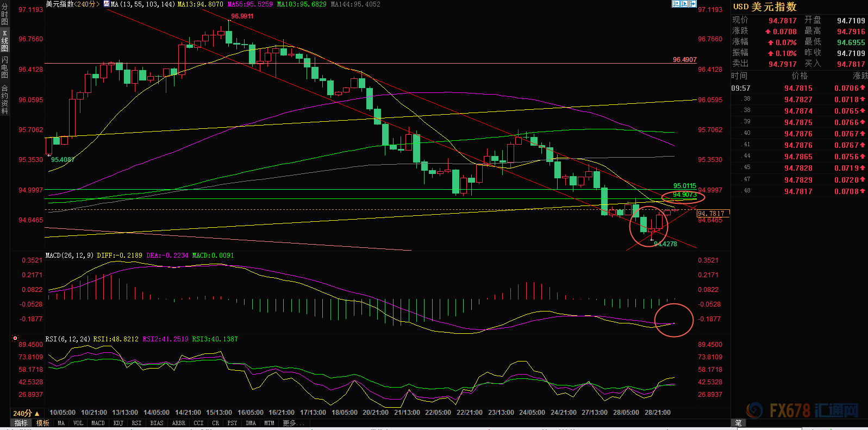Switch indicator to PSY
868x430 pixels.
point(233,423)
